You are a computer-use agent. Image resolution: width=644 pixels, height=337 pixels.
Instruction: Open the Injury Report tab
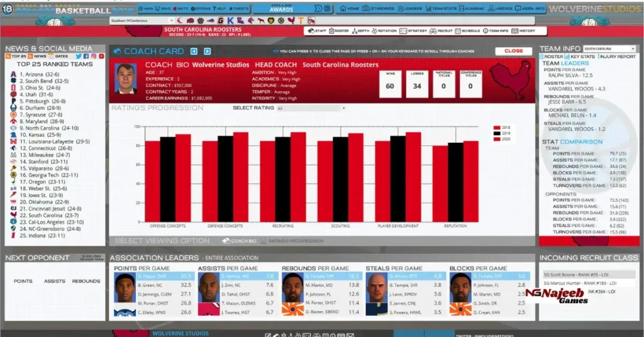(x=618, y=57)
